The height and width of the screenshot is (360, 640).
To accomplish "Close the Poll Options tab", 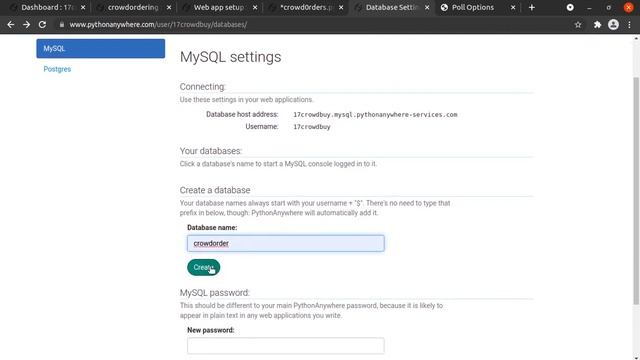I will pyautogui.click(x=513, y=7).
